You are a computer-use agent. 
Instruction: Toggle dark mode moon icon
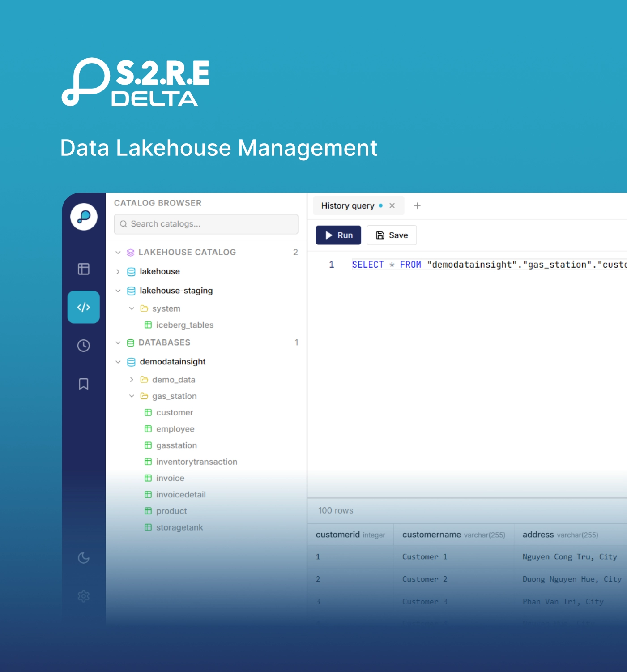(x=84, y=558)
